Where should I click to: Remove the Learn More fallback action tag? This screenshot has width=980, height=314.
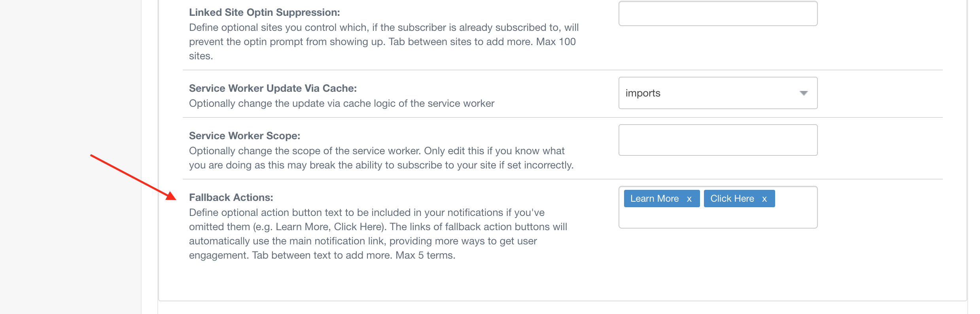coord(689,199)
